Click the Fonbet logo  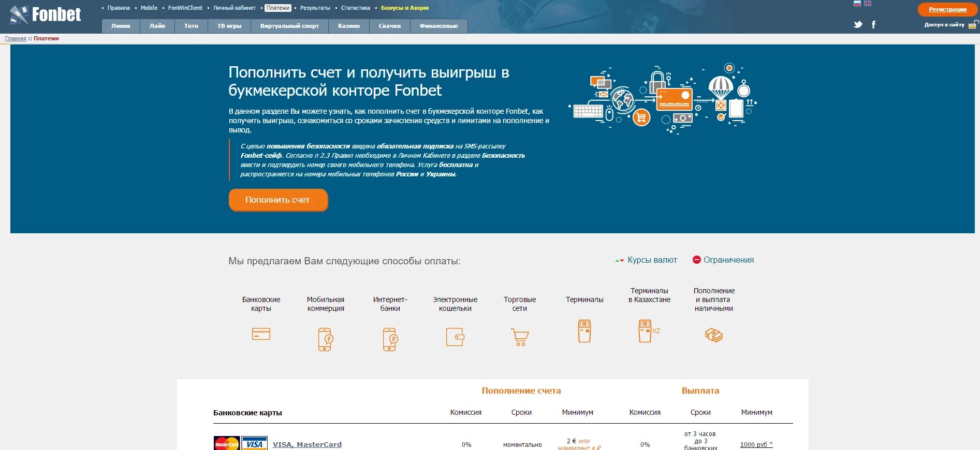(x=46, y=15)
